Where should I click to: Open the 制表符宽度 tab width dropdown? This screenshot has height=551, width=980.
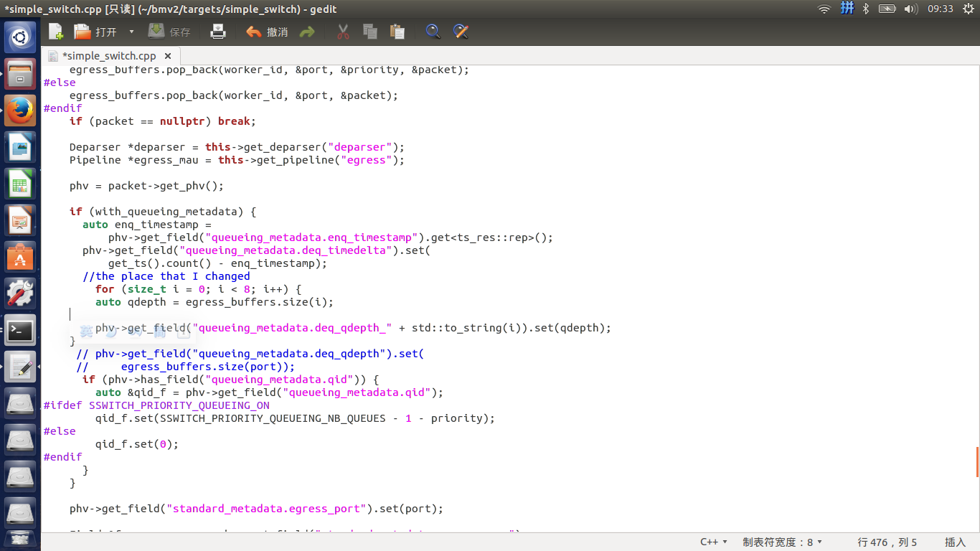click(783, 542)
